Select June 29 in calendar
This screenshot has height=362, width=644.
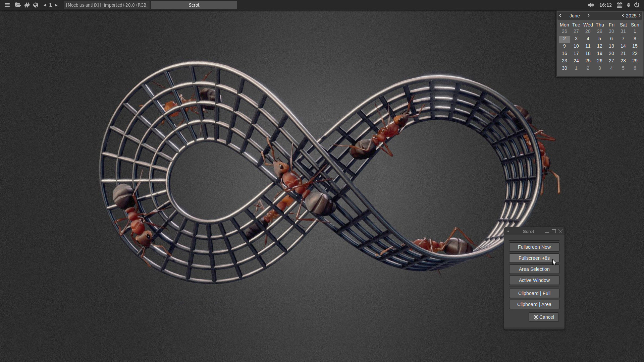click(x=635, y=61)
